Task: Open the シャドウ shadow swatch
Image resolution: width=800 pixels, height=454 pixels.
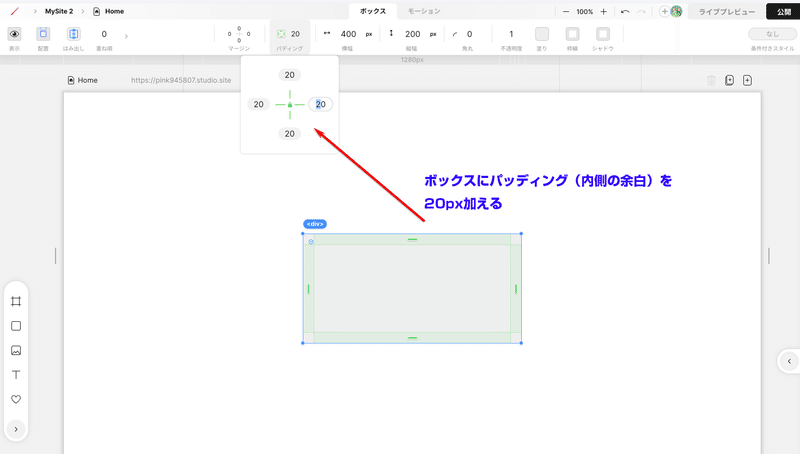Action: [603, 34]
